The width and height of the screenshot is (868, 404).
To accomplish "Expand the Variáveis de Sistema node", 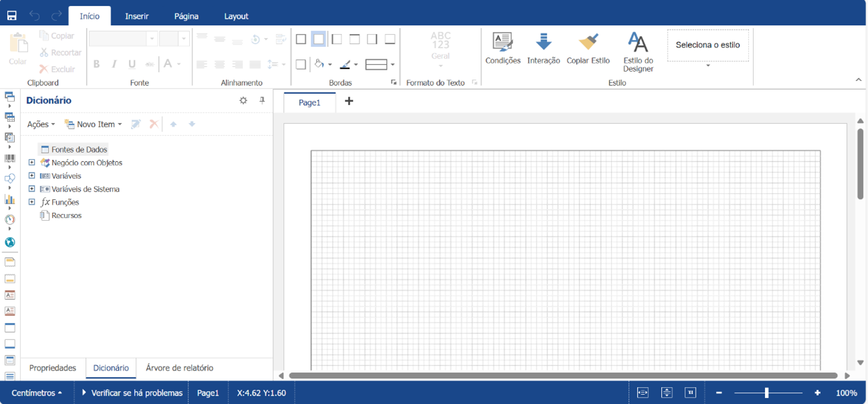I will (x=31, y=189).
